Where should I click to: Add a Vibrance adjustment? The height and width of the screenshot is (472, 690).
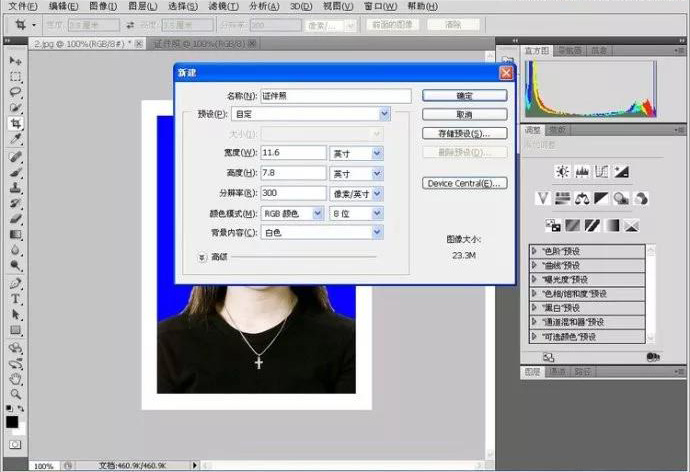point(543,198)
